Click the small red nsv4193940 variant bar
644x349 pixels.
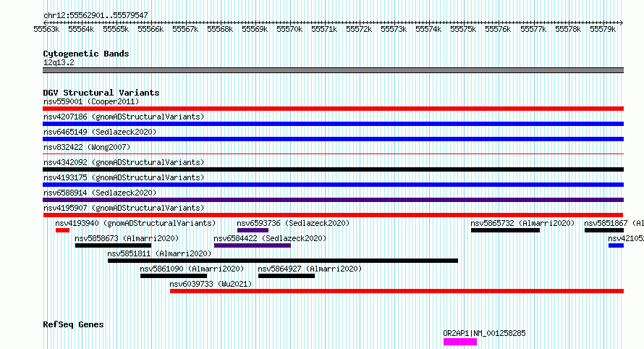click(62, 230)
